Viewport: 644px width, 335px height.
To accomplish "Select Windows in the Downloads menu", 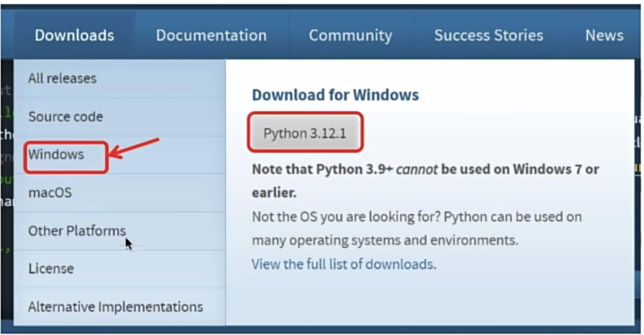I will 120,155.
